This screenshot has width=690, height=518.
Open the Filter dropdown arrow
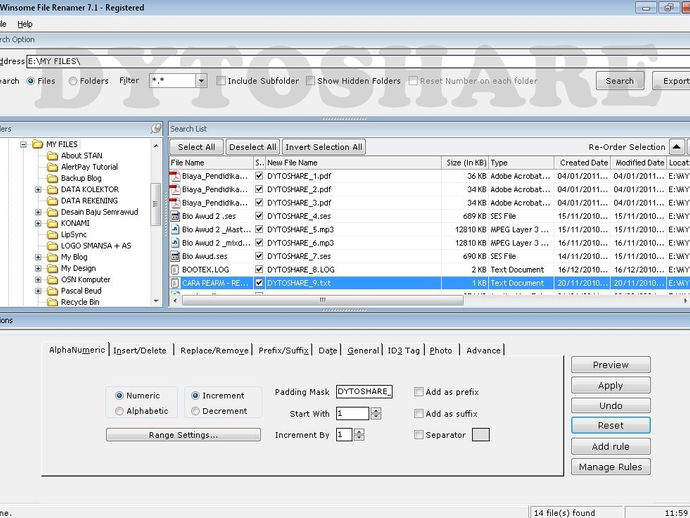[202, 81]
